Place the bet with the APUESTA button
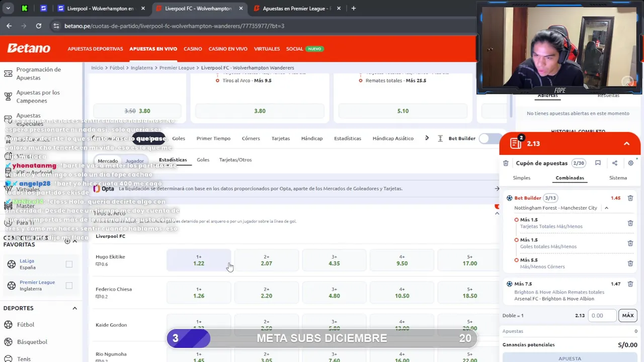Image resolution: width=644 pixels, height=362 pixels. point(570,357)
